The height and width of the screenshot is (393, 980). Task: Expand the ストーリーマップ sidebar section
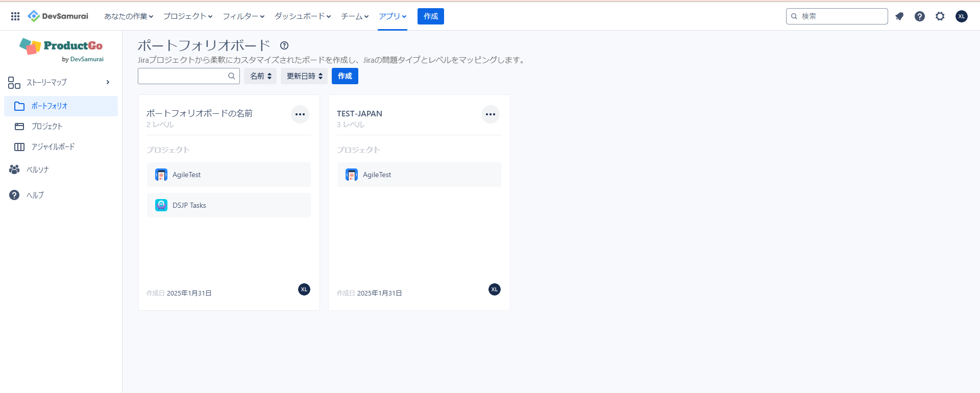[108, 82]
